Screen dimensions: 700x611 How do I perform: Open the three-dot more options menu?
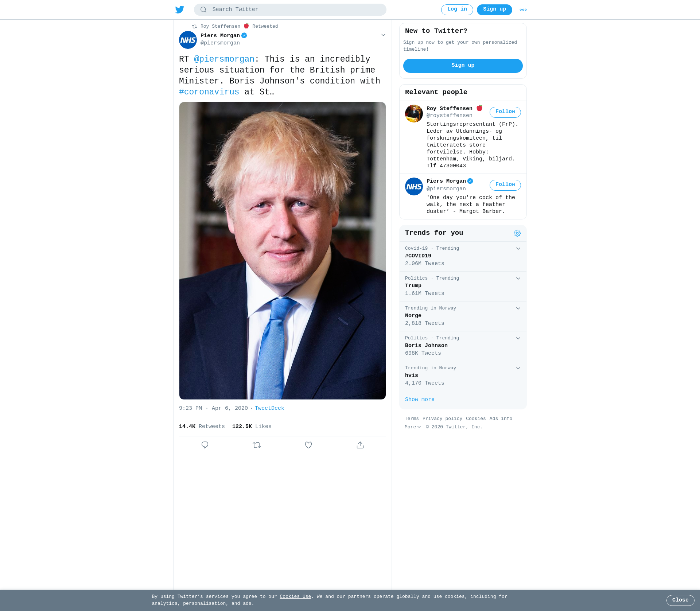[523, 10]
